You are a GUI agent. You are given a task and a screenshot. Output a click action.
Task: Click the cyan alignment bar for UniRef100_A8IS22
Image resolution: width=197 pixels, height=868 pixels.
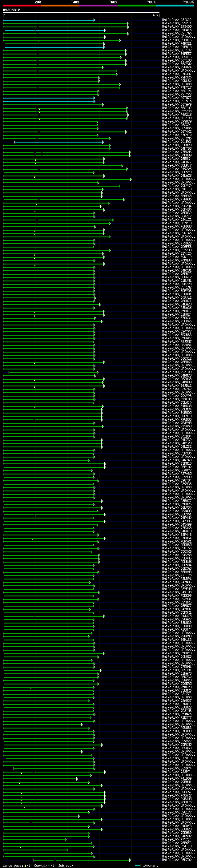[x=49, y=20]
